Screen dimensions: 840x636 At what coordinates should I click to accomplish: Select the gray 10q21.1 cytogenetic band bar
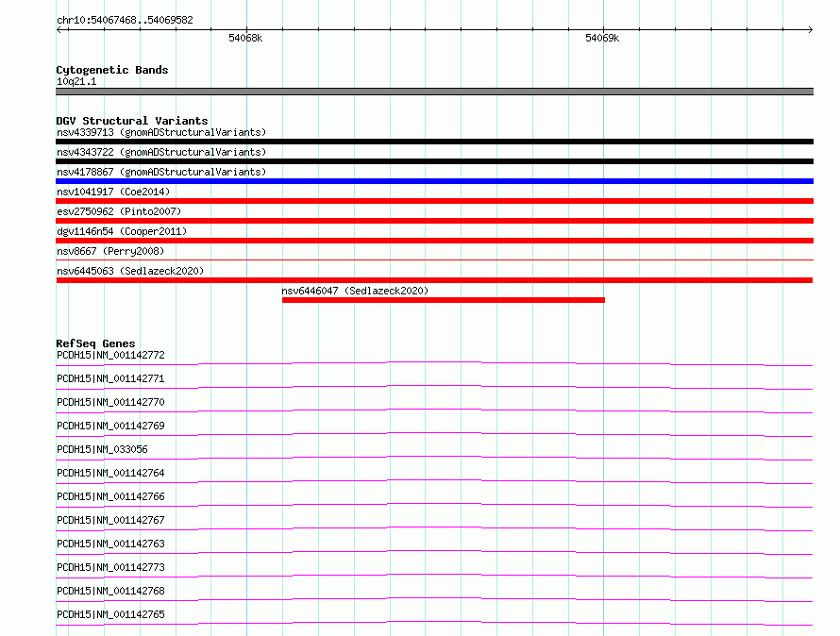[434, 92]
